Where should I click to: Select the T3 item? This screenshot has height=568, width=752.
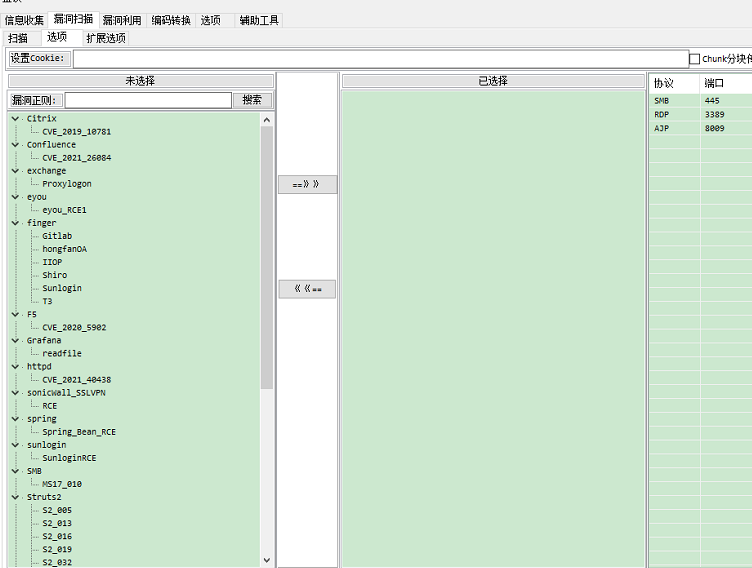[47, 302]
